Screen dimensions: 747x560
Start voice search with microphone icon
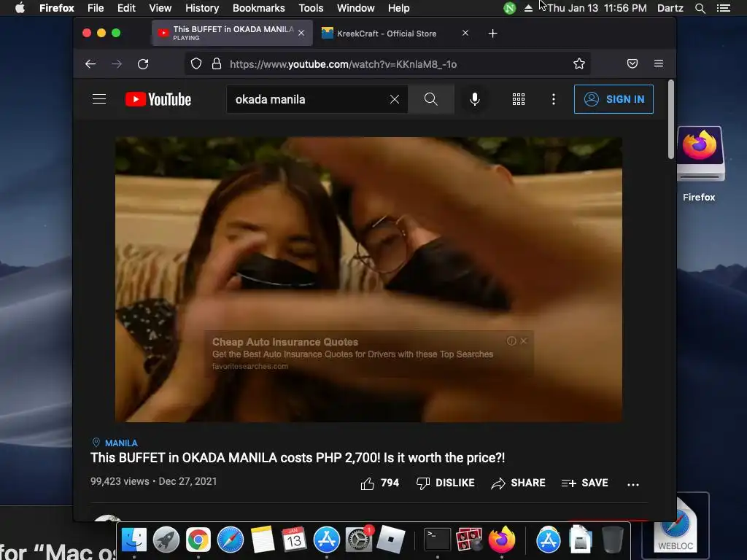[474, 99]
